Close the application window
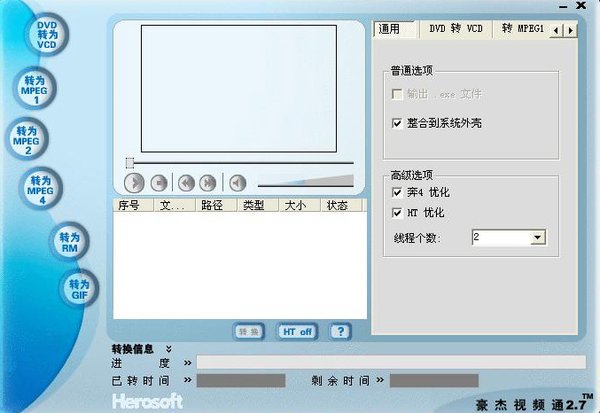The width and height of the screenshot is (600, 413). (x=581, y=5)
